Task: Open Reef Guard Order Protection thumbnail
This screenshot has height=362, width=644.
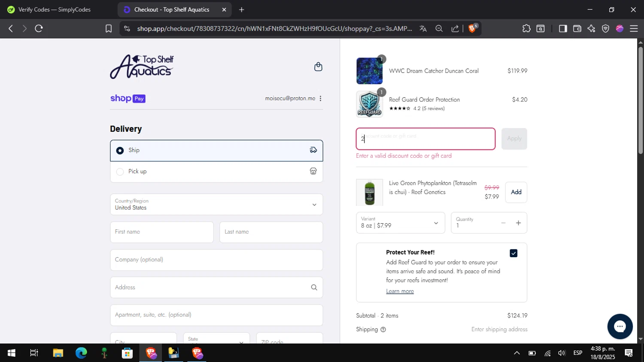Action: [x=369, y=104]
